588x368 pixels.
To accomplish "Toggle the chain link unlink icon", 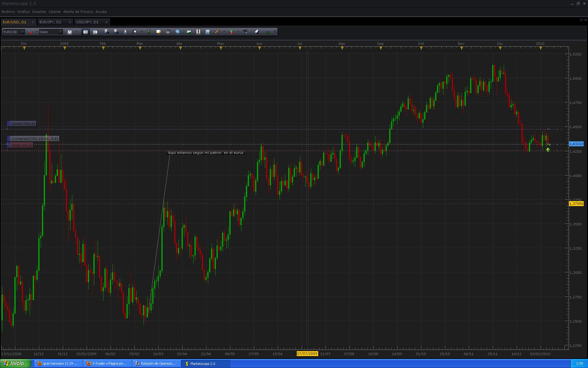I will pos(30,32).
